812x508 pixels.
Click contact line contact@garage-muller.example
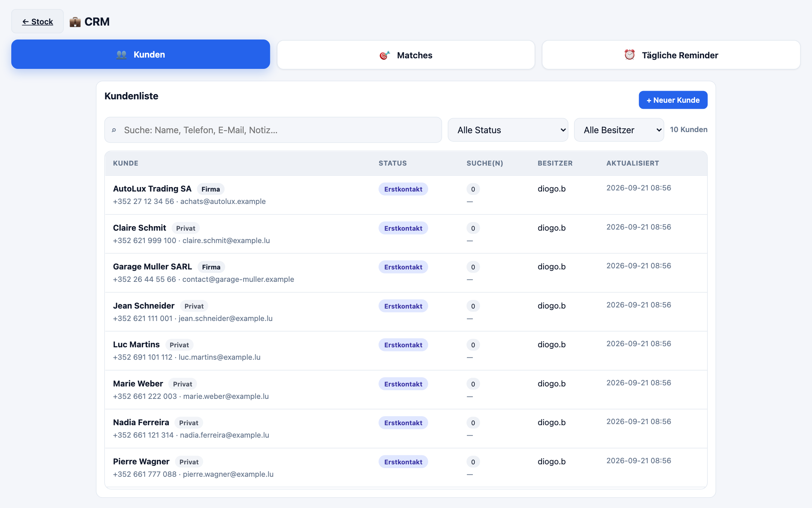tap(203, 279)
